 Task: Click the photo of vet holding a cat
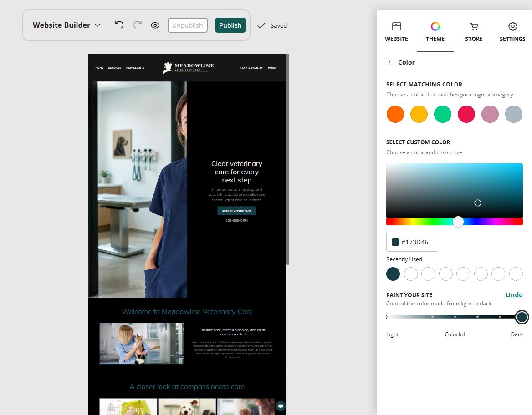[142, 344]
